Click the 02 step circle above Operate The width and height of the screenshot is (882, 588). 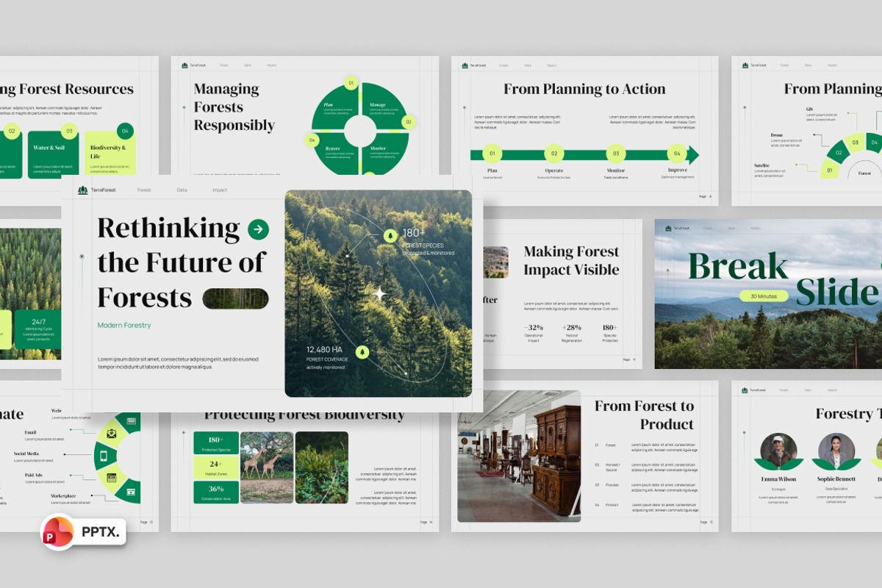point(554,154)
